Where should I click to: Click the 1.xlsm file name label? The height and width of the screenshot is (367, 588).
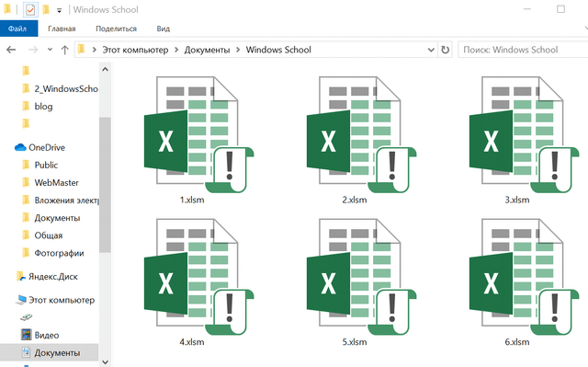point(192,200)
